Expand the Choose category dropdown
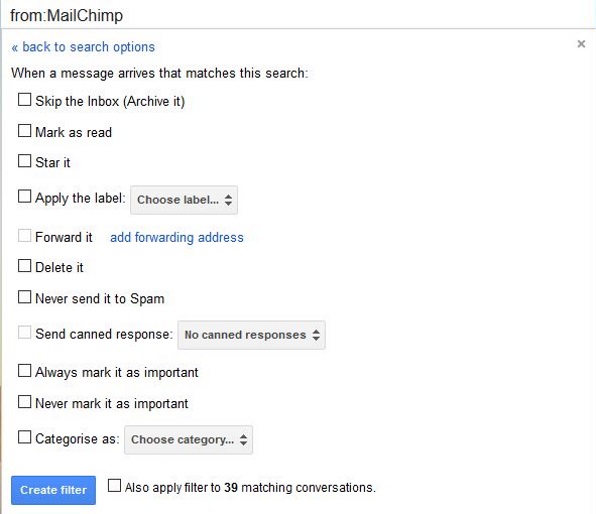This screenshot has width=596, height=514. 189,440
